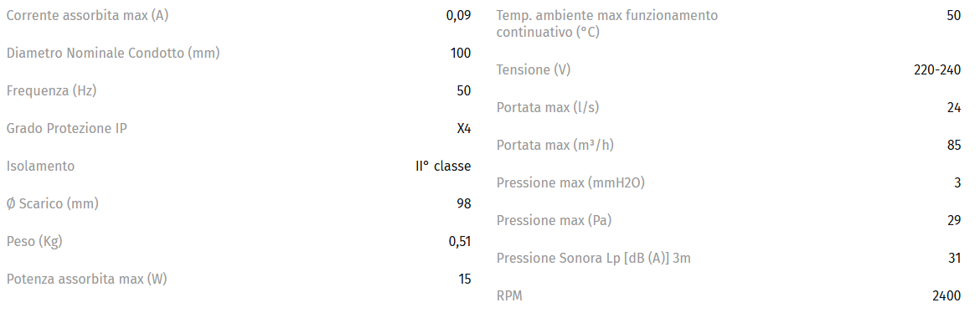Click the Frequenza (Hz) label
This screenshot has width=980, height=313.
pos(51,91)
